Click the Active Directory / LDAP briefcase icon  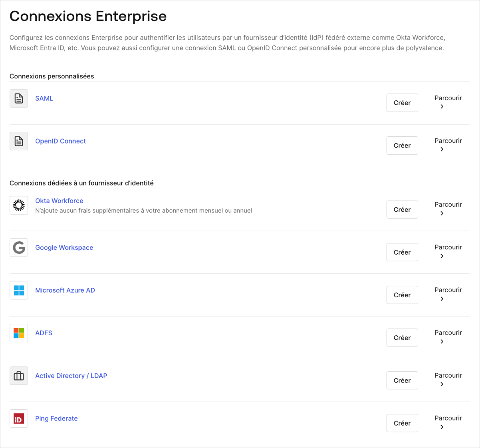pyautogui.click(x=19, y=376)
